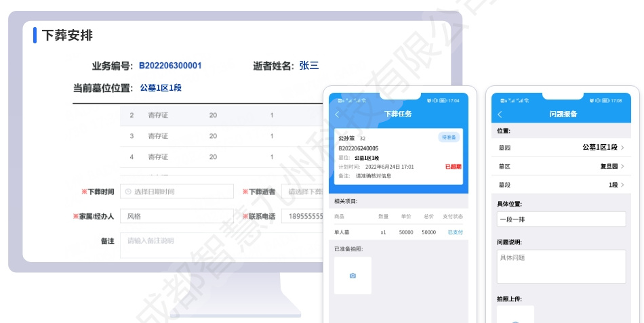Click the 下葬时间 date time field

[x=176, y=192]
